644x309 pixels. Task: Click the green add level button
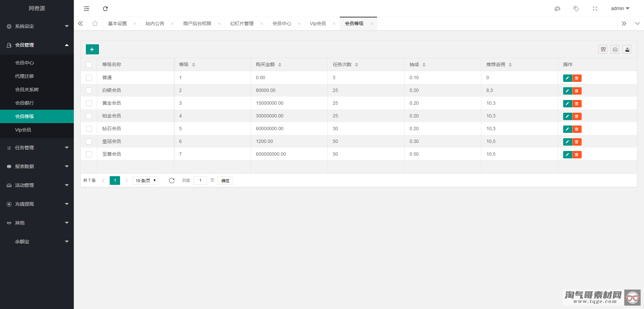[x=92, y=49]
